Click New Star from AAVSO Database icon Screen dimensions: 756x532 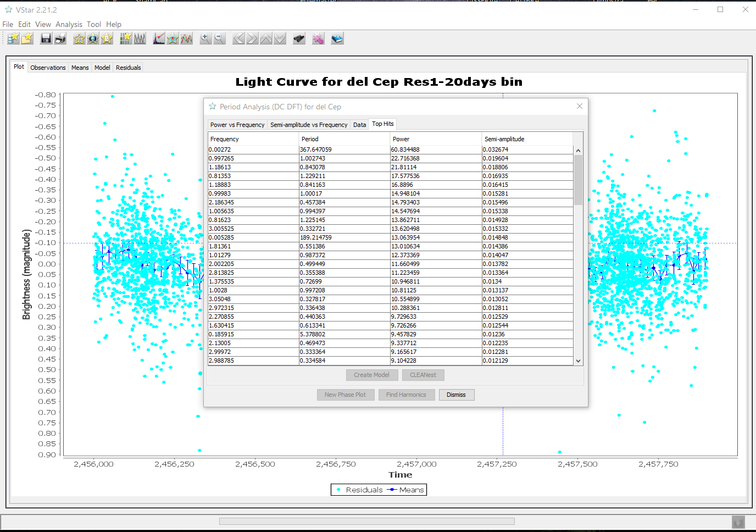tap(13, 38)
